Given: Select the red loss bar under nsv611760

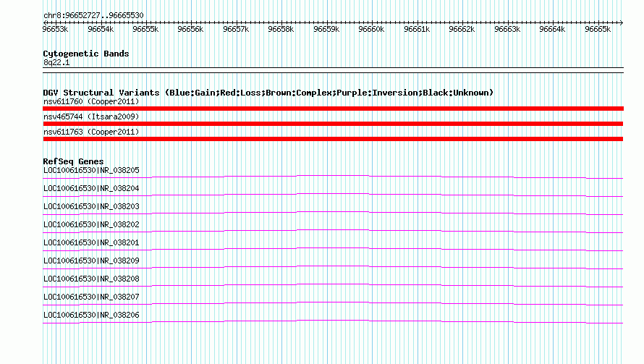Looking at the screenshot, I should (333, 109).
